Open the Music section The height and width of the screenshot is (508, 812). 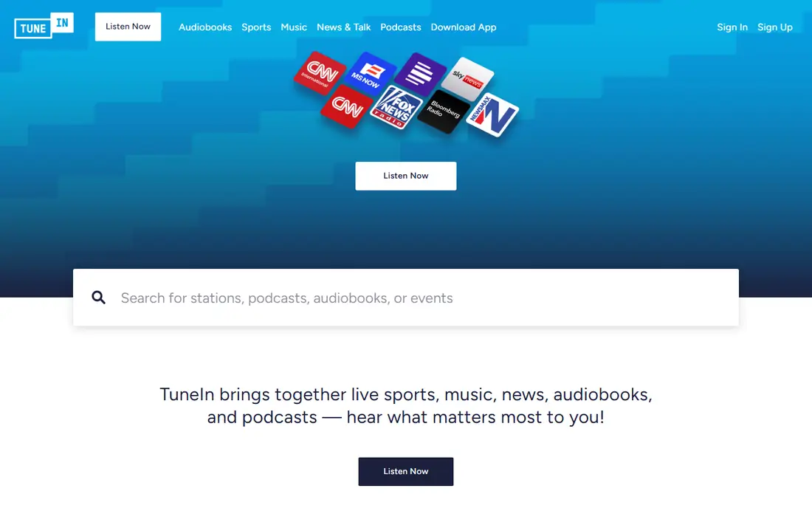coord(294,27)
